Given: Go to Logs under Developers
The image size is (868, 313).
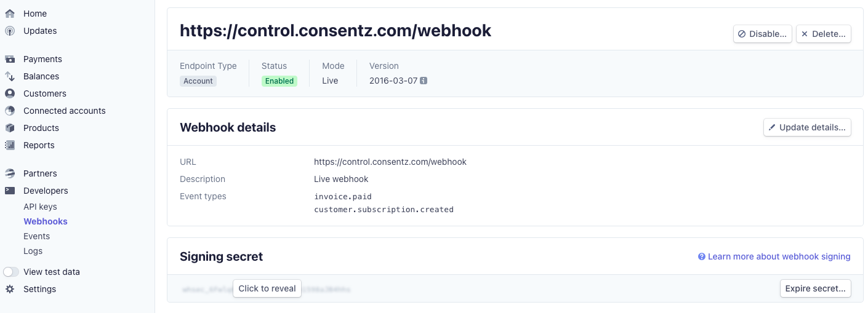Looking at the screenshot, I should (x=33, y=251).
